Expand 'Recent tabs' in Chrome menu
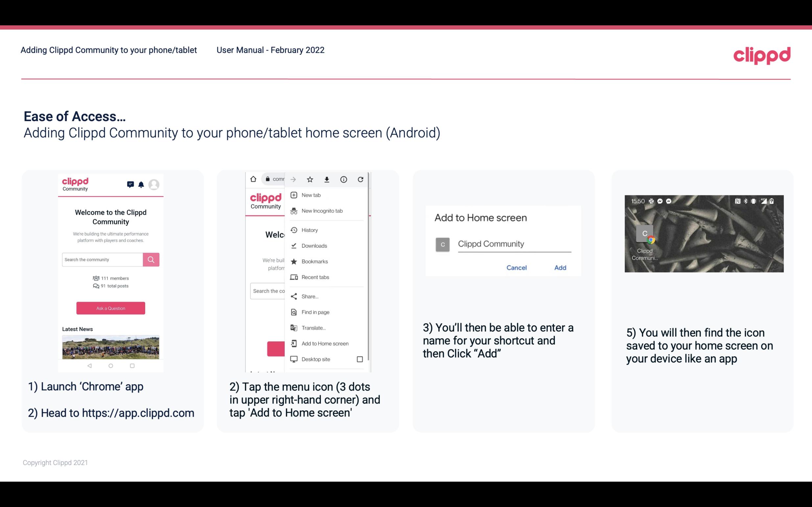Screen dimensions: 812x507 [x=314, y=277]
